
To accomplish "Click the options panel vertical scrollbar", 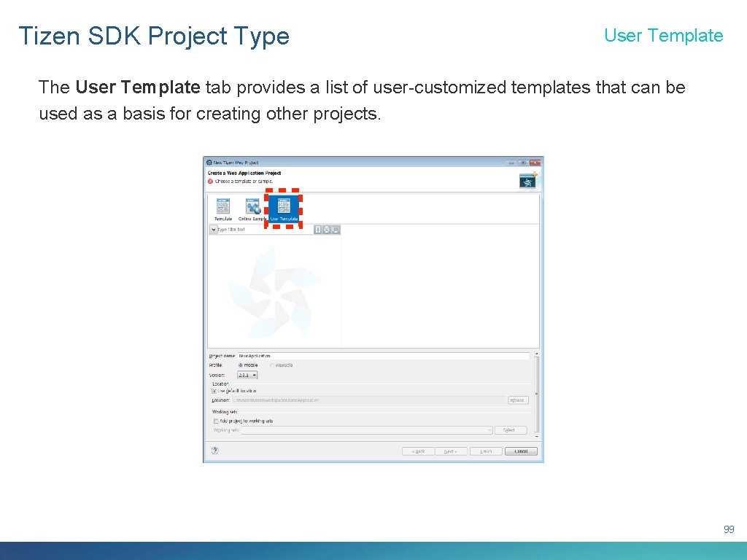I will pos(536,394).
